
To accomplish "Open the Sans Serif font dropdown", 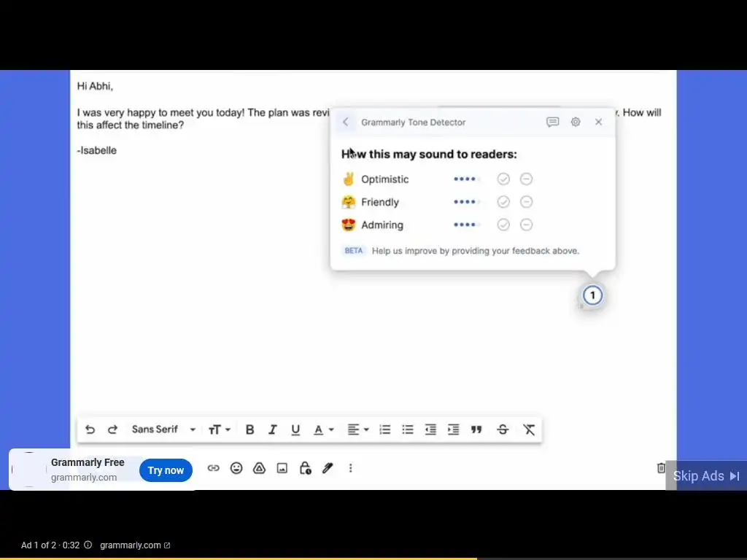I will click(163, 429).
